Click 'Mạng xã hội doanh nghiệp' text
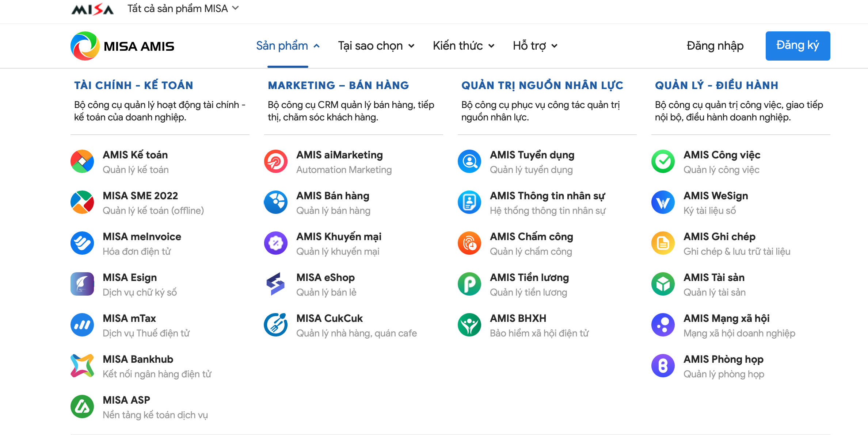This screenshot has width=868, height=435. click(739, 333)
